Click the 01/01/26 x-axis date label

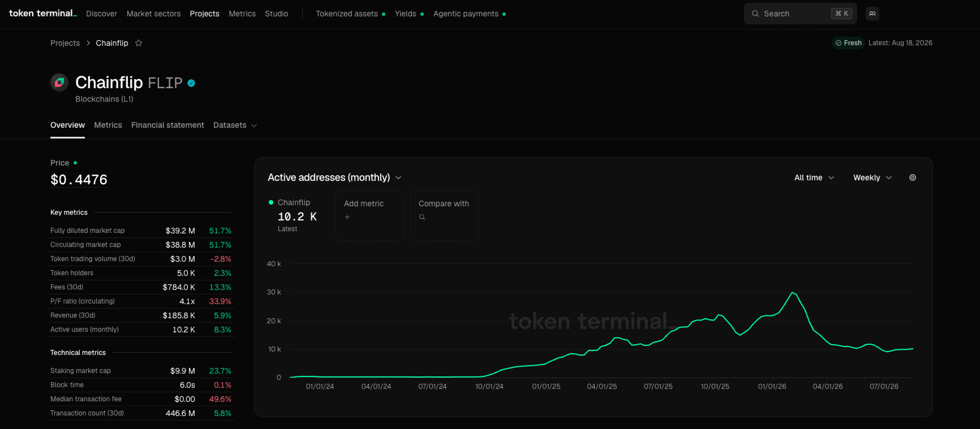pos(772,386)
